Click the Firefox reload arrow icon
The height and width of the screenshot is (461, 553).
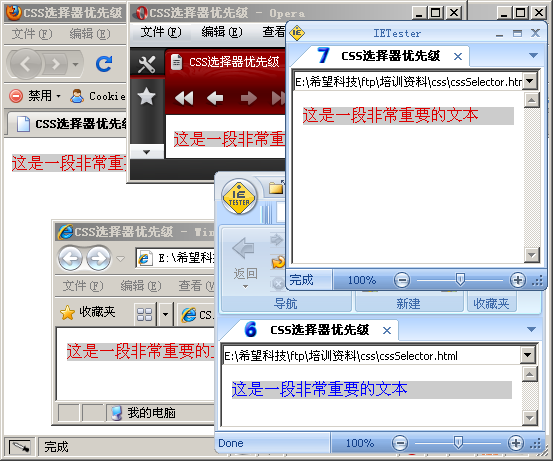point(104,64)
